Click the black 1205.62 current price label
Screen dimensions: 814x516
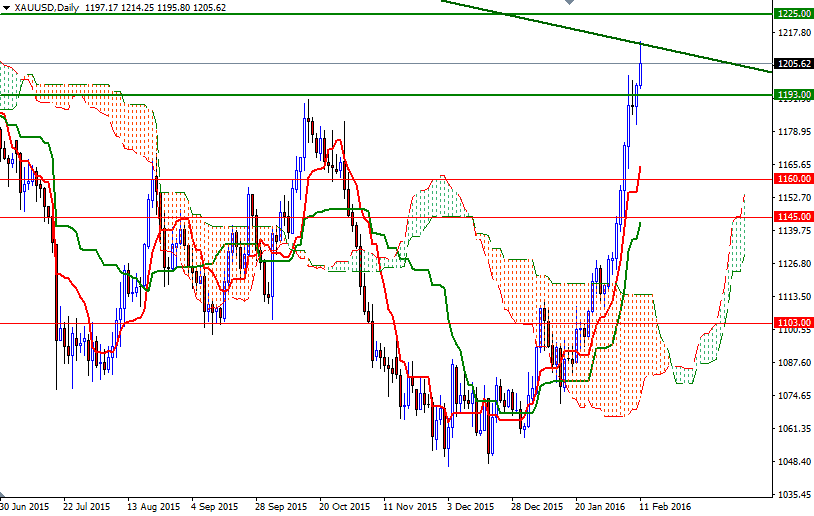[x=793, y=64]
